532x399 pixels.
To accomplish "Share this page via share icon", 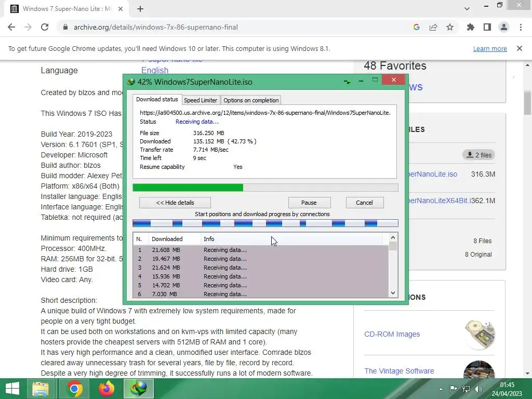I will click(433, 27).
